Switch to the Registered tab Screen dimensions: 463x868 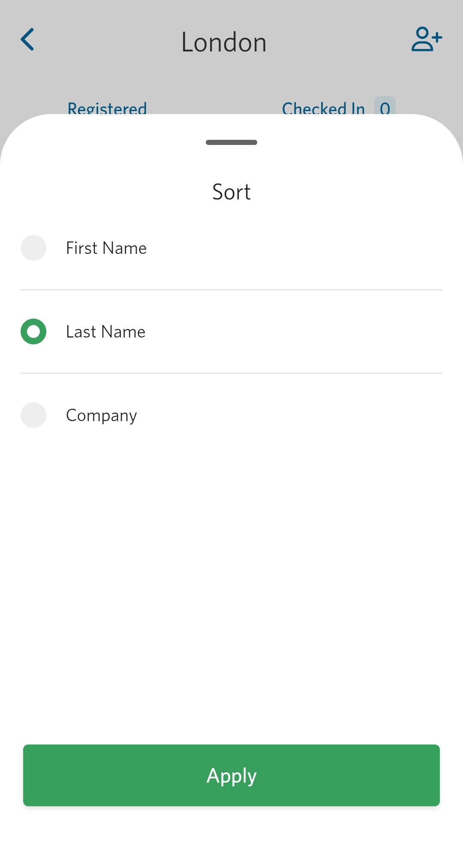click(x=107, y=108)
